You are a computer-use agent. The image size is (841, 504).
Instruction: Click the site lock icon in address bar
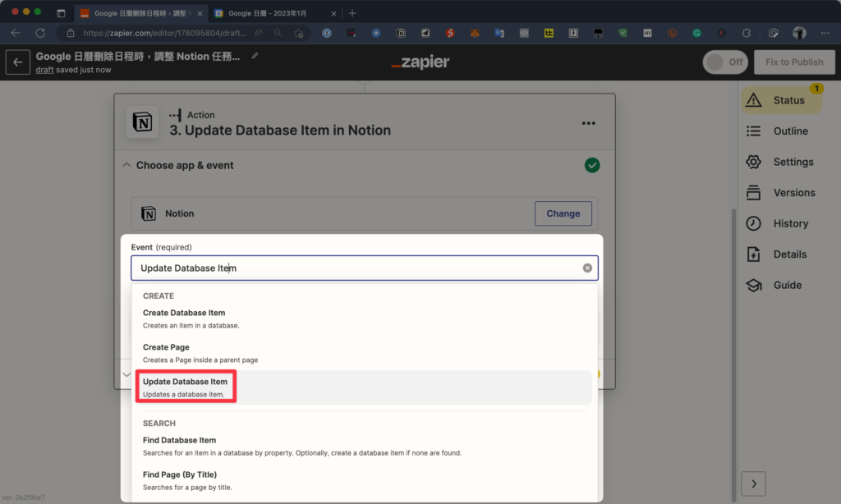coord(71,33)
